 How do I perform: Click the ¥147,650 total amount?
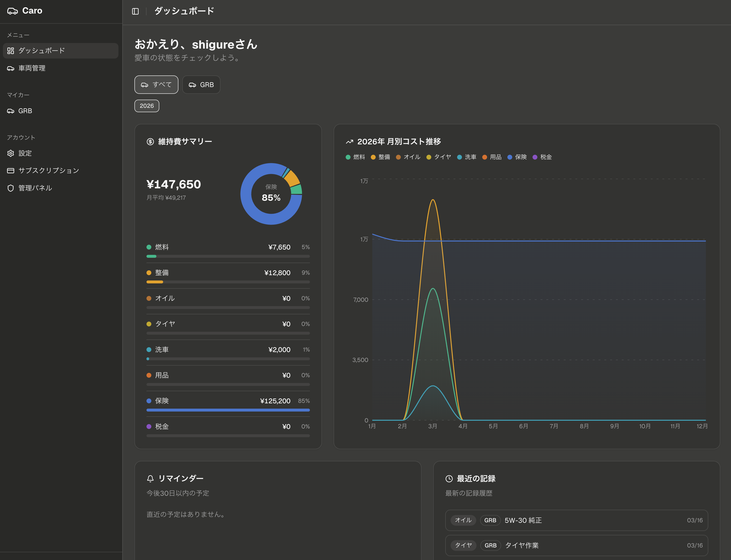click(x=174, y=184)
